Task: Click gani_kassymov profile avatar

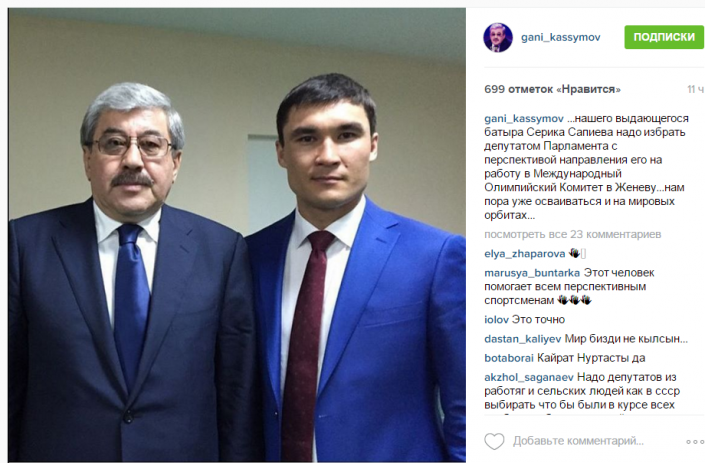Action: 498,37
